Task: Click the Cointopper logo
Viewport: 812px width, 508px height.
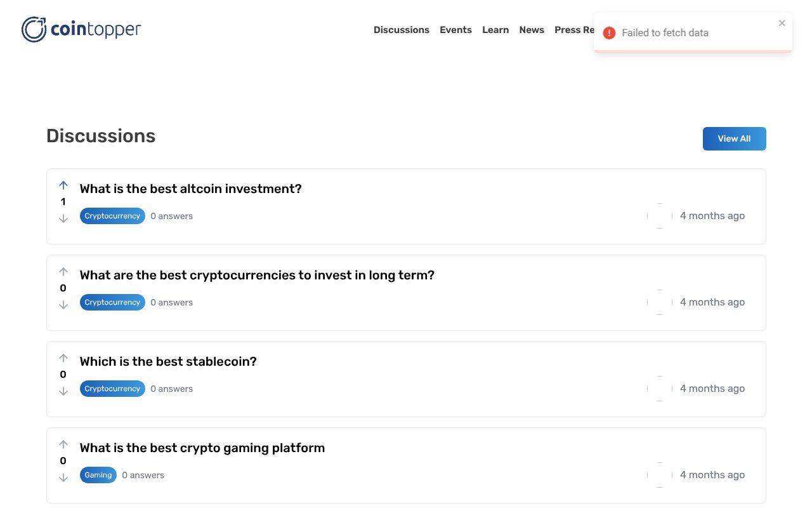Action: pyautogui.click(x=81, y=29)
